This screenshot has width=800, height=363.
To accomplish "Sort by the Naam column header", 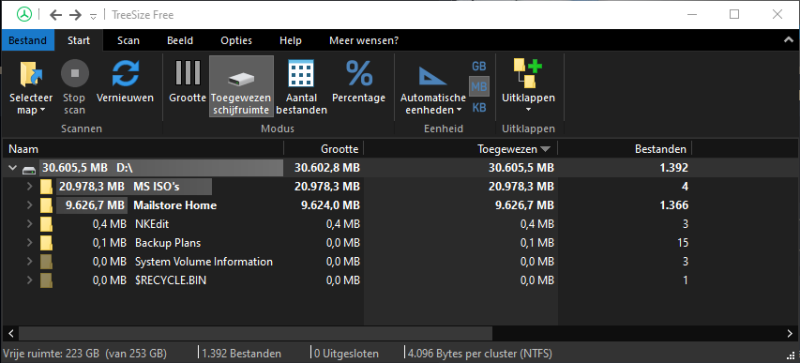I will pos(142,149).
